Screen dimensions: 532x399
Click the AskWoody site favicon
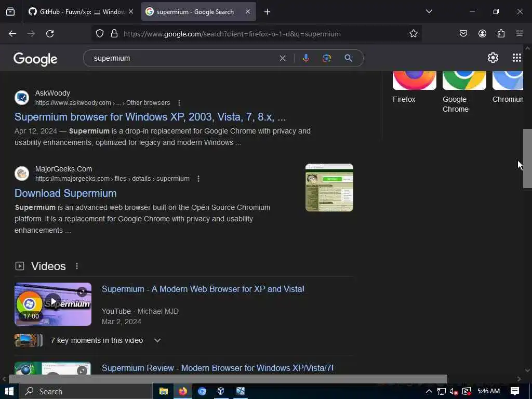click(x=22, y=98)
